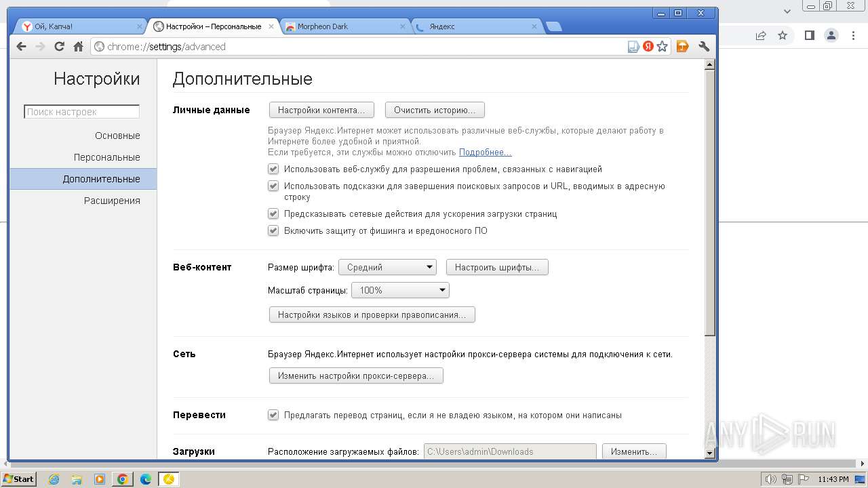Viewport: 868px width, 488px height.
Task: Open the Start menu
Action: 19,479
